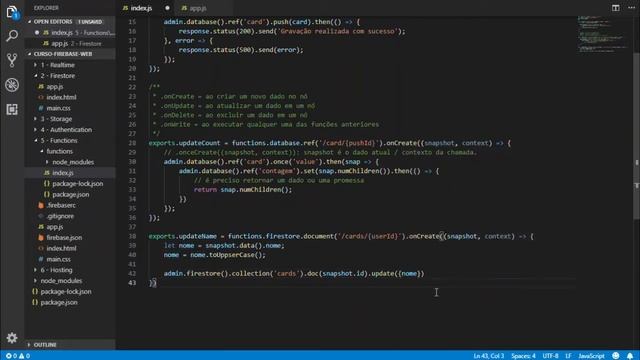This screenshot has height=360, width=640.
Task: Change file encoding via UTF-8
Action: (550, 356)
